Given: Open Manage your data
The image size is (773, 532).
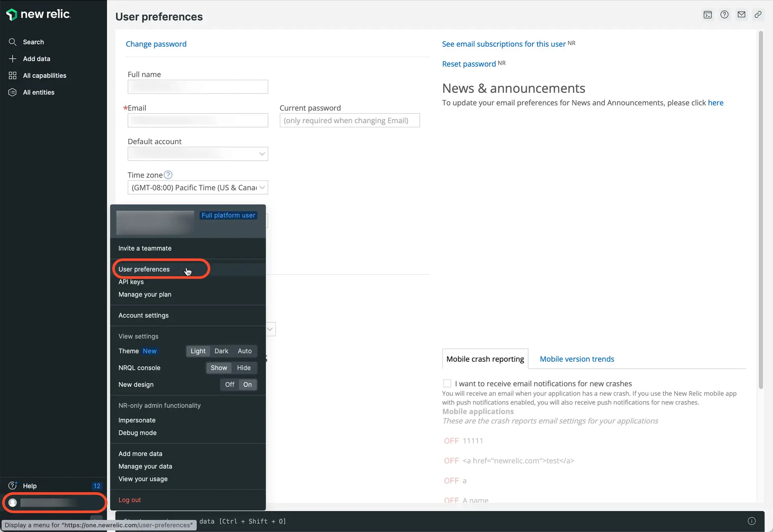Looking at the screenshot, I should point(145,466).
